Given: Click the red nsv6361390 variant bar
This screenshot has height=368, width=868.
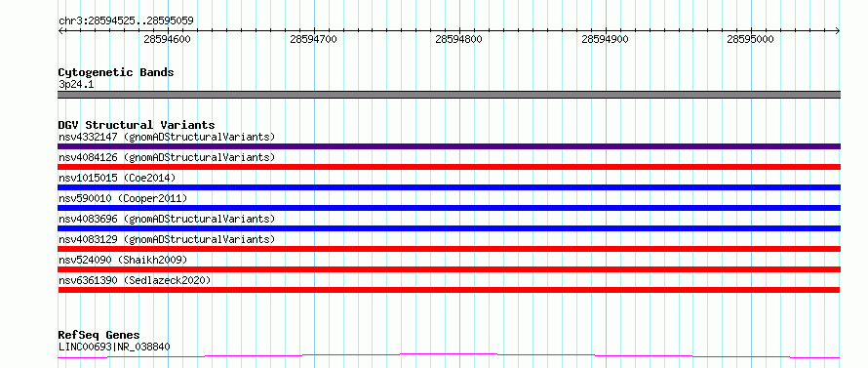Looking at the screenshot, I should 449,290.
